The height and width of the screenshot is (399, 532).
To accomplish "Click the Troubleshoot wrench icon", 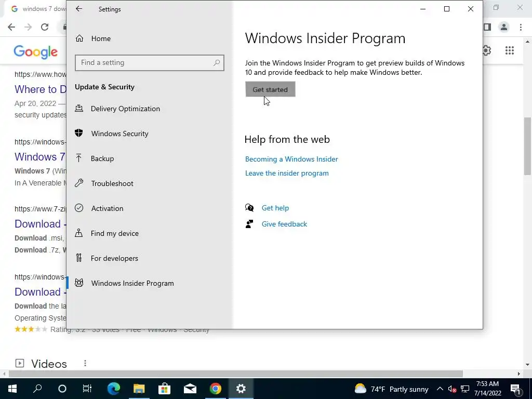I will [x=79, y=183].
